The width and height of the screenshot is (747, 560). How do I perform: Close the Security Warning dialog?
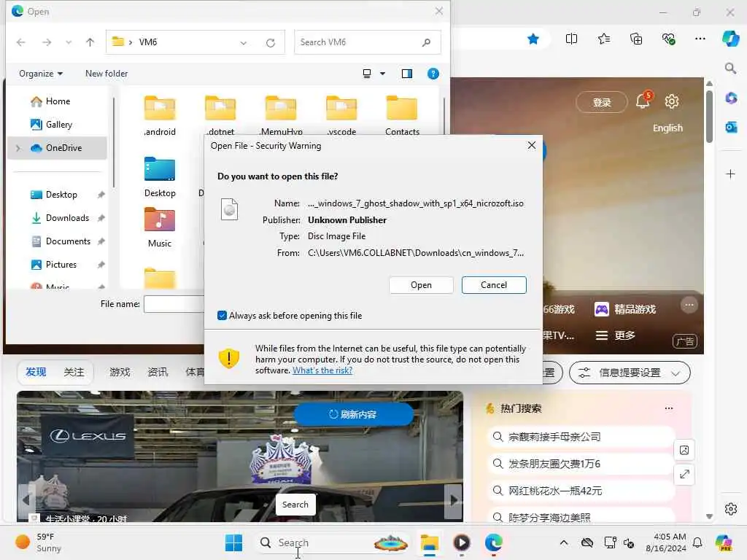(532, 145)
